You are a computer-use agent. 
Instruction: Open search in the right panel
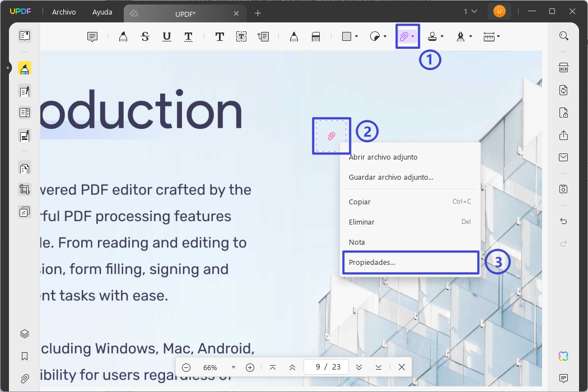(x=563, y=35)
